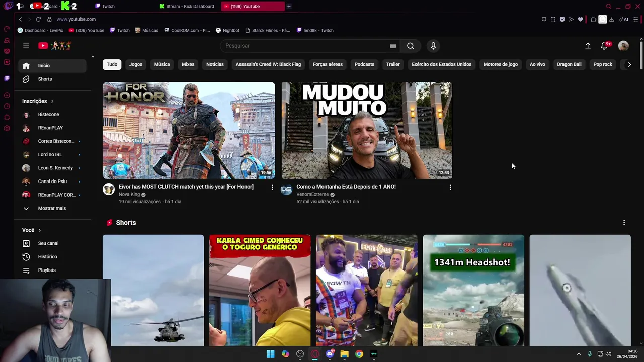
Task: Start voice search with microphone icon
Action: tap(433, 46)
